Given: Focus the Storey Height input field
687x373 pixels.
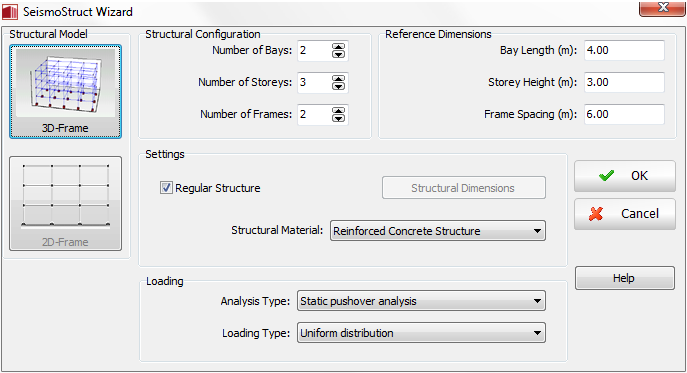Looking at the screenshot, I should click(x=624, y=82).
